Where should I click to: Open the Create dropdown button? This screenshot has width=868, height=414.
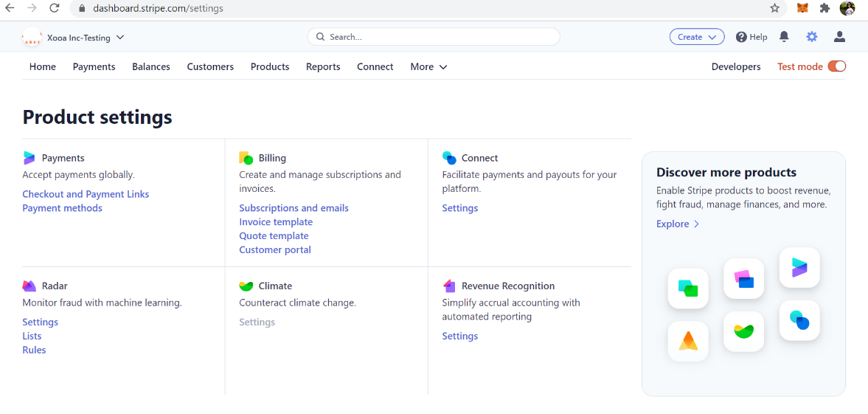pyautogui.click(x=697, y=37)
